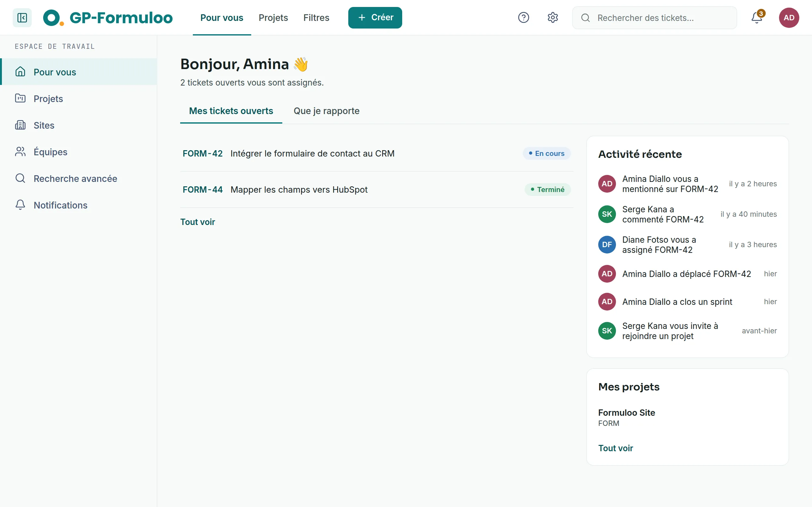The image size is (812, 507).
Task: Open ticket FORM-42 link
Action: (203, 154)
